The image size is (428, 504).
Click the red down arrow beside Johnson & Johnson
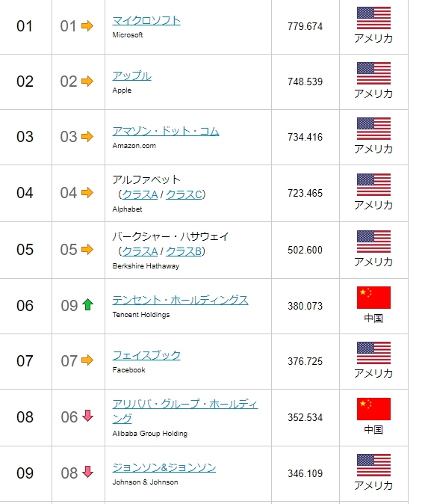(87, 472)
